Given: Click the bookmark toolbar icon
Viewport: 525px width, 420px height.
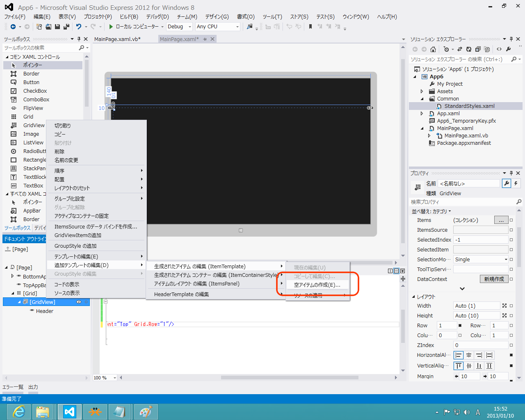Looking at the screenshot, I should 310,27.
